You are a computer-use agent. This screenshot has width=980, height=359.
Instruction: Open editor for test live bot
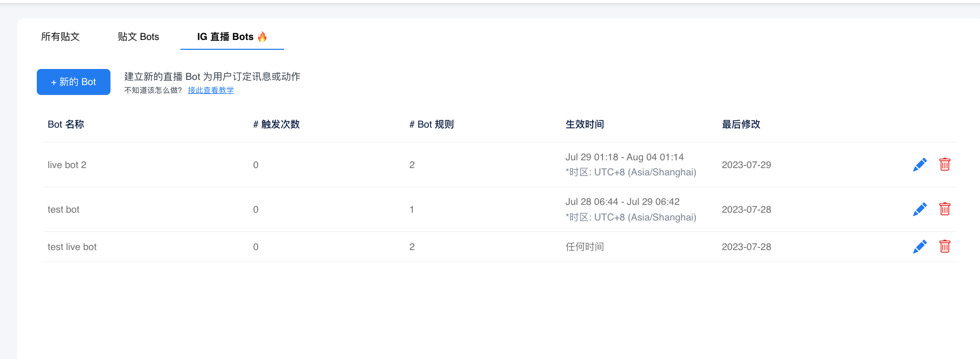pos(919,247)
